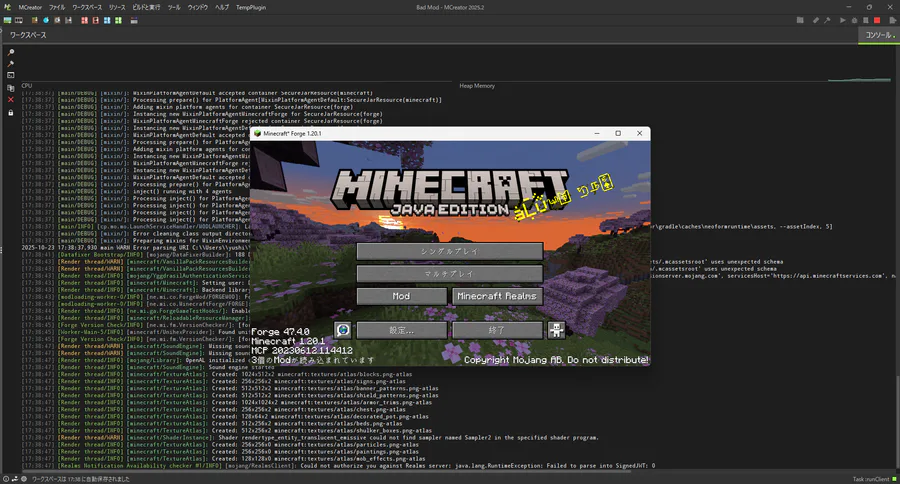Open the ヘルプ menu
This screenshot has height=484, width=900.
[222, 7]
